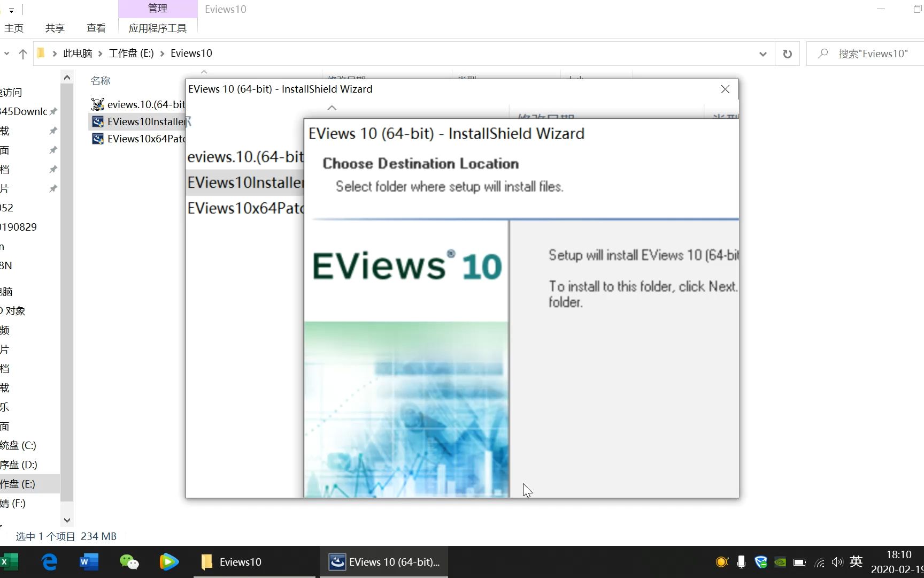
Task: Expand address bar history dropdown
Action: point(763,54)
